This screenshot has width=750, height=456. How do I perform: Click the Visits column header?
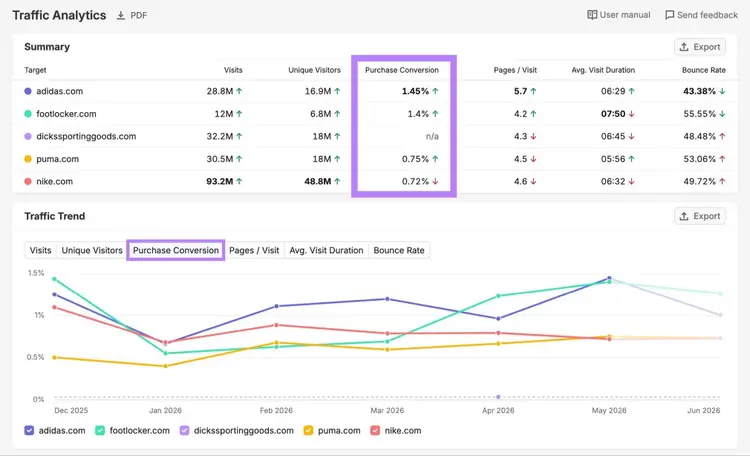point(233,70)
